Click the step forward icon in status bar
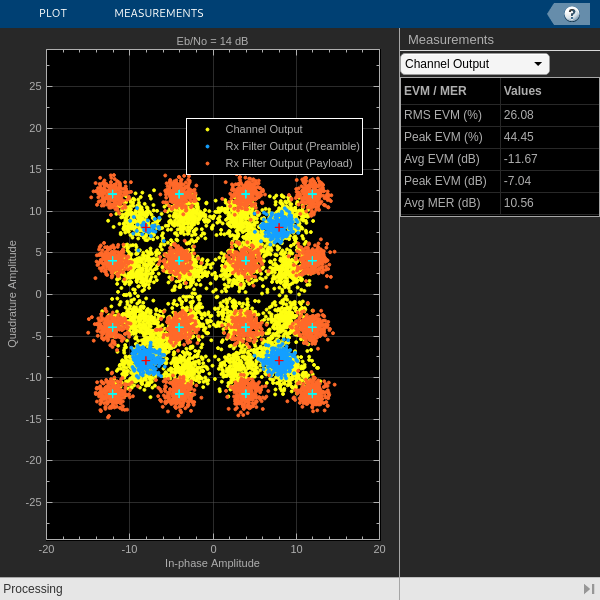Screen dimensions: 600x600 click(x=589, y=589)
